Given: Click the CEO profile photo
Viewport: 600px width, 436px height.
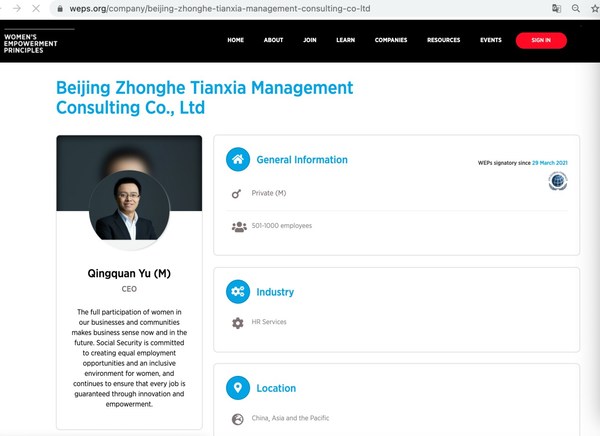Looking at the screenshot, I should pos(129,207).
